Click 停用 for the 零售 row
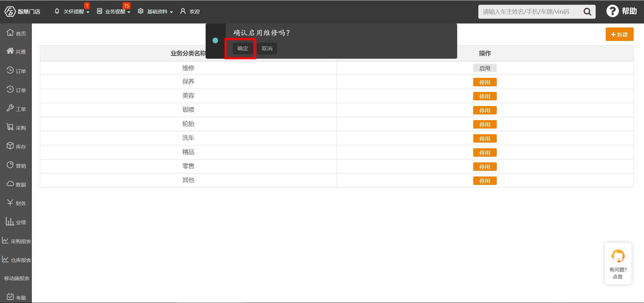This screenshot has width=644, height=303. point(485,167)
